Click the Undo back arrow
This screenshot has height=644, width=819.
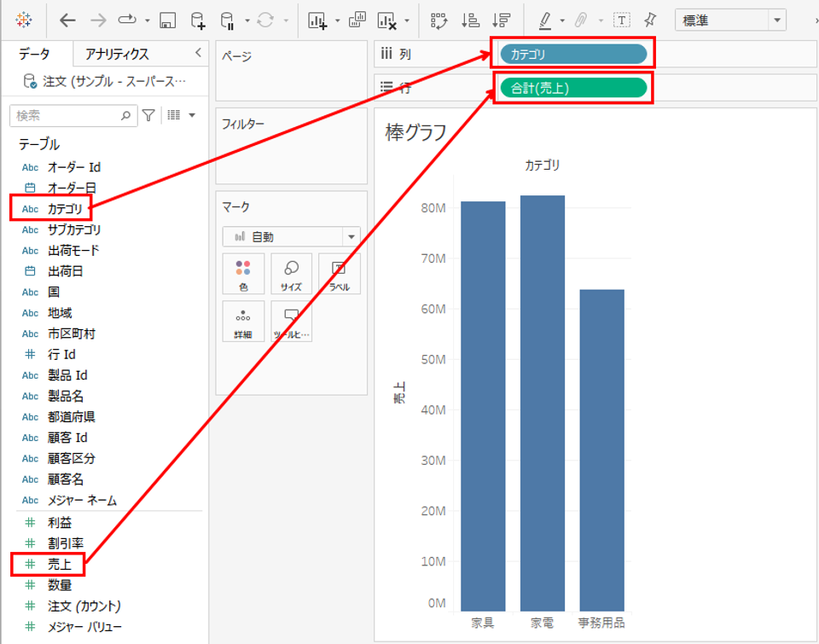[x=67, y=20]
